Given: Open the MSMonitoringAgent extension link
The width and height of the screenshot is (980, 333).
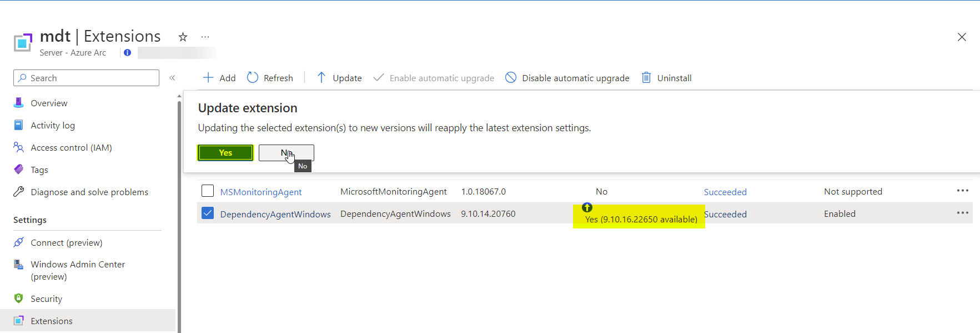Looking at the screenshot, I should click(x=261, y=192).
